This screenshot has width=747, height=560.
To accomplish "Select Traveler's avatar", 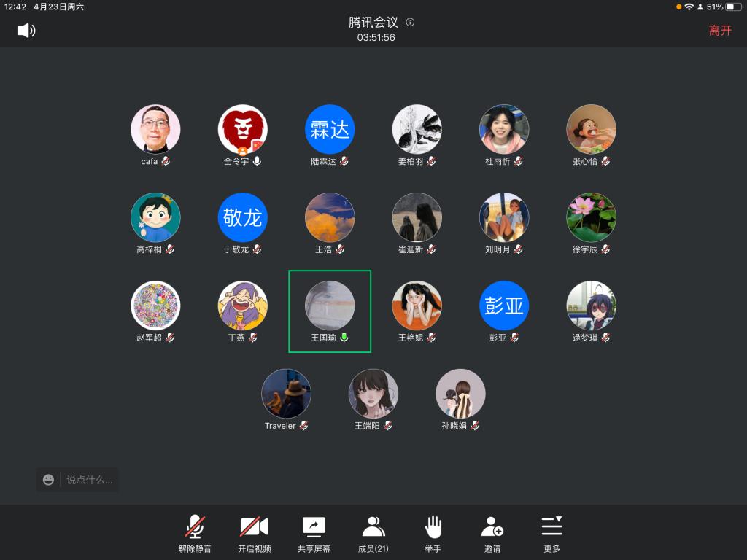I will [286, 394].
